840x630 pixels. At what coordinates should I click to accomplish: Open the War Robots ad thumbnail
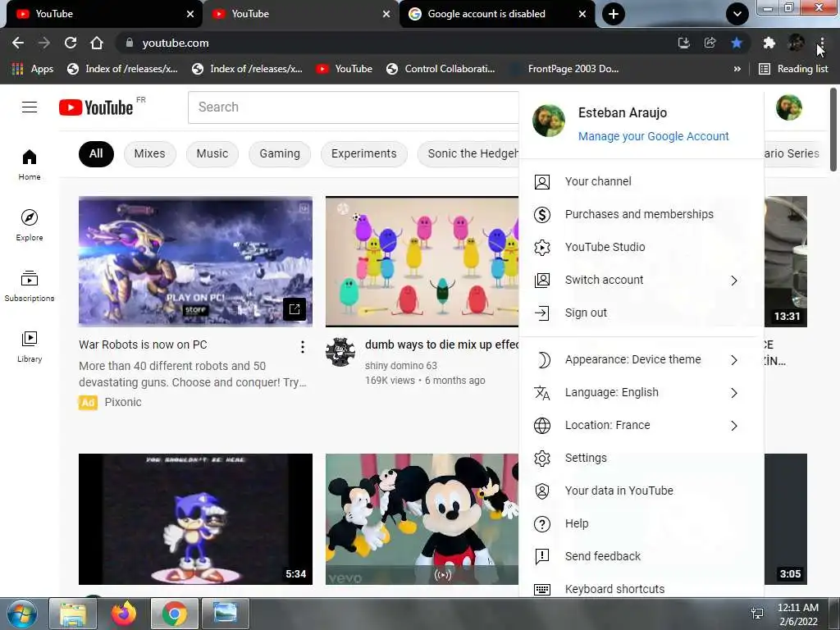pyautogui.click(x=195, y=262)
